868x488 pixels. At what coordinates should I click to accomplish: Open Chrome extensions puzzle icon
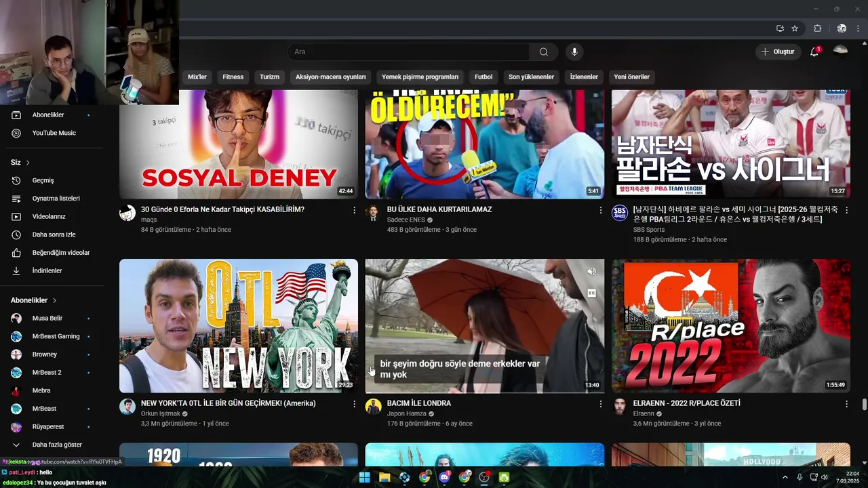817,28
